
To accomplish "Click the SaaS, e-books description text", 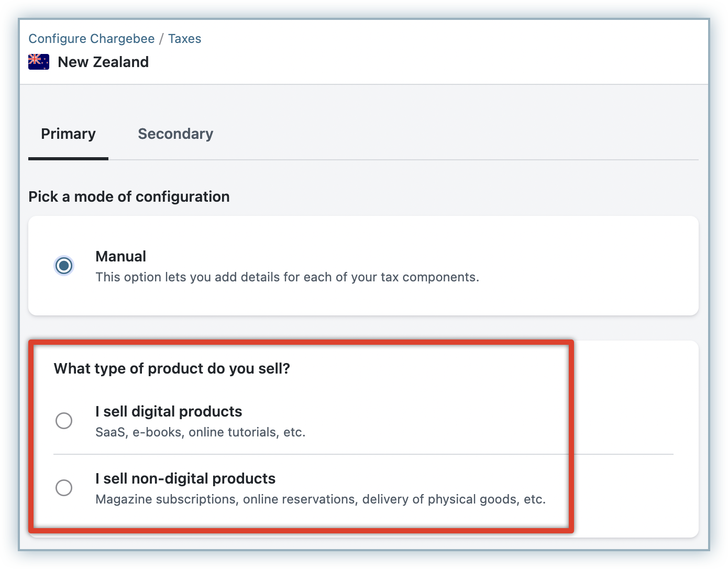I will (x=200, y=432).
